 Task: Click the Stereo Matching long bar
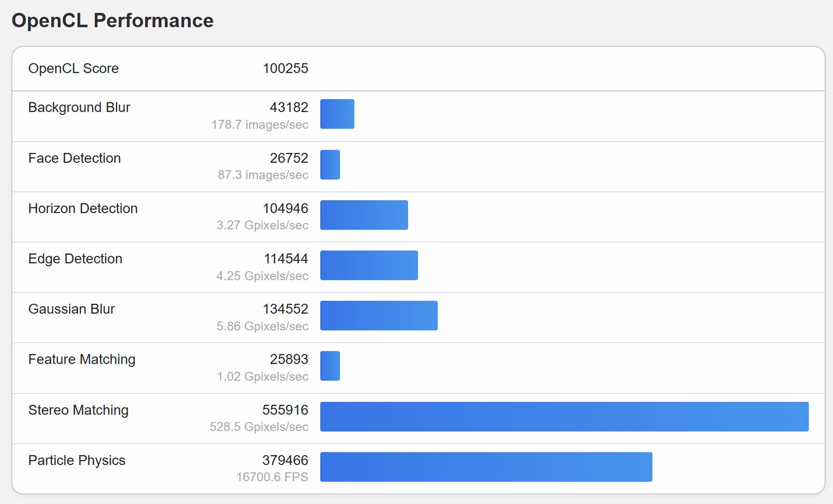coord(564,417)
